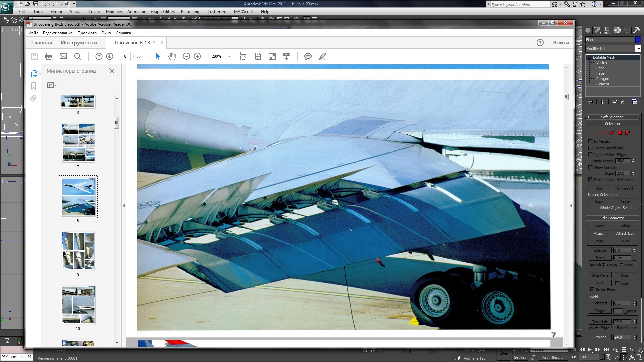Viewport: 644px width, 362px height.
Task: Go to next page arrow
Action: 110,56
